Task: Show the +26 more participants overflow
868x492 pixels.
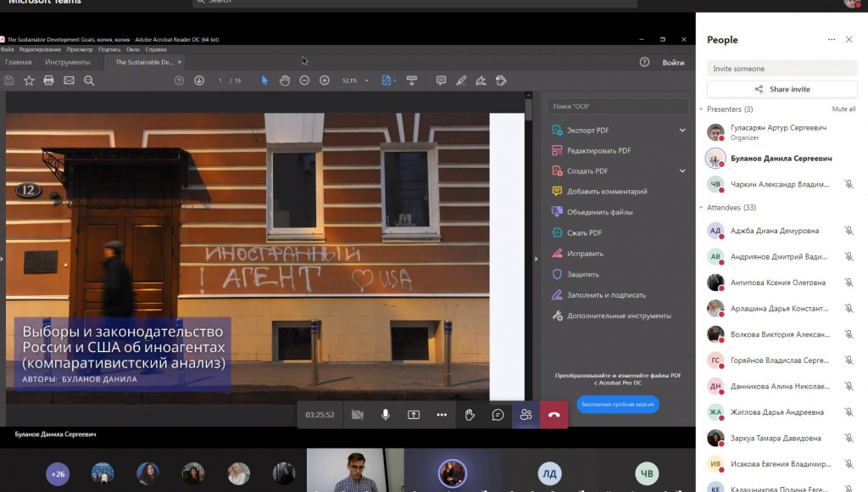Action: tap(58, 474)
